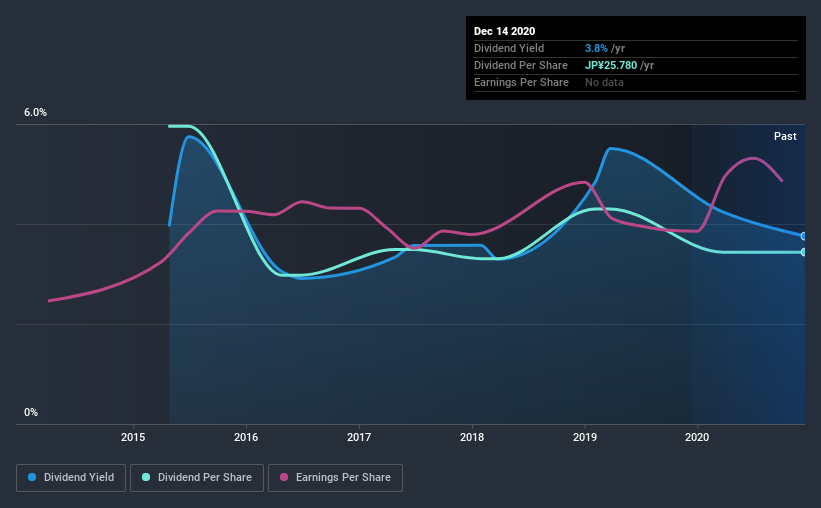Click the Past region label
This screenshot has height=508, width=821.
coord(785,136)
